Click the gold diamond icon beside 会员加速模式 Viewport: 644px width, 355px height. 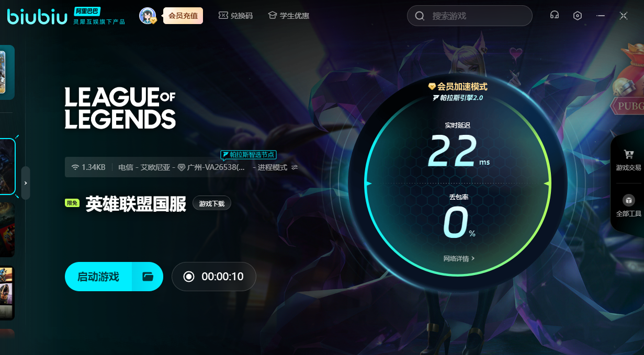(432, 86)
